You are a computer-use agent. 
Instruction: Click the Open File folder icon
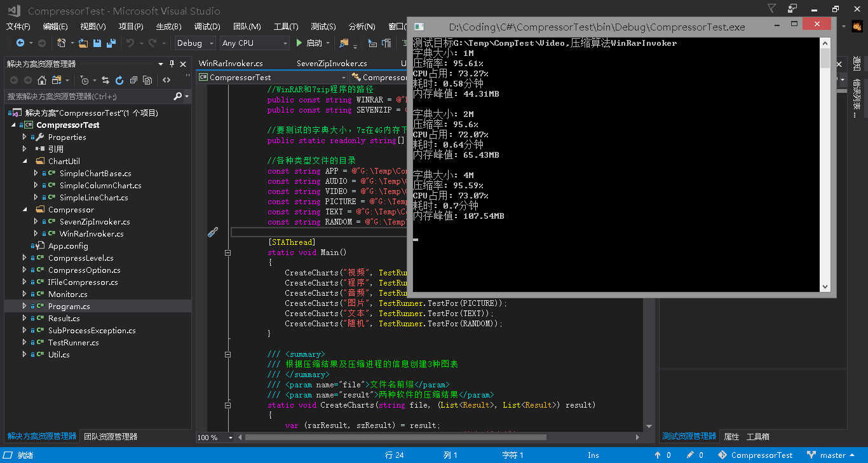83,43
